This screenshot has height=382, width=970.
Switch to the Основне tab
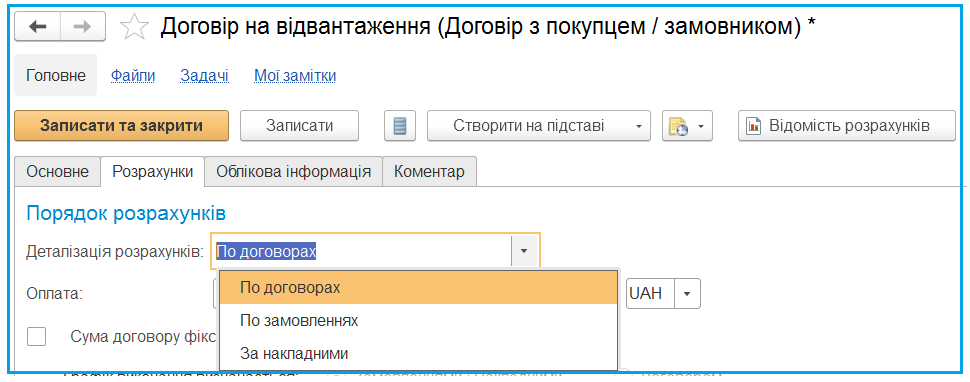tap(58, 172)
